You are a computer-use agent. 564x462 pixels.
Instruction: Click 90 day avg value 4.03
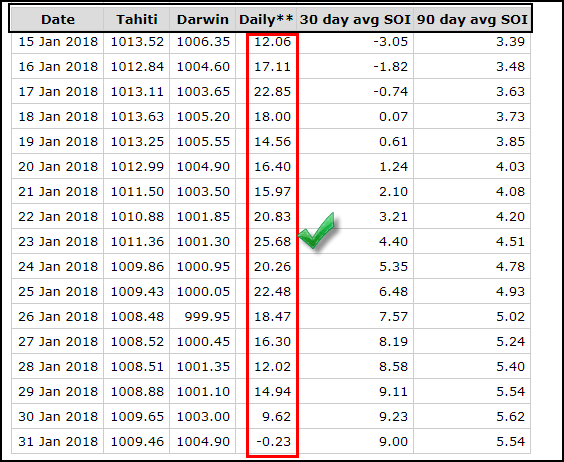[510, 167]
